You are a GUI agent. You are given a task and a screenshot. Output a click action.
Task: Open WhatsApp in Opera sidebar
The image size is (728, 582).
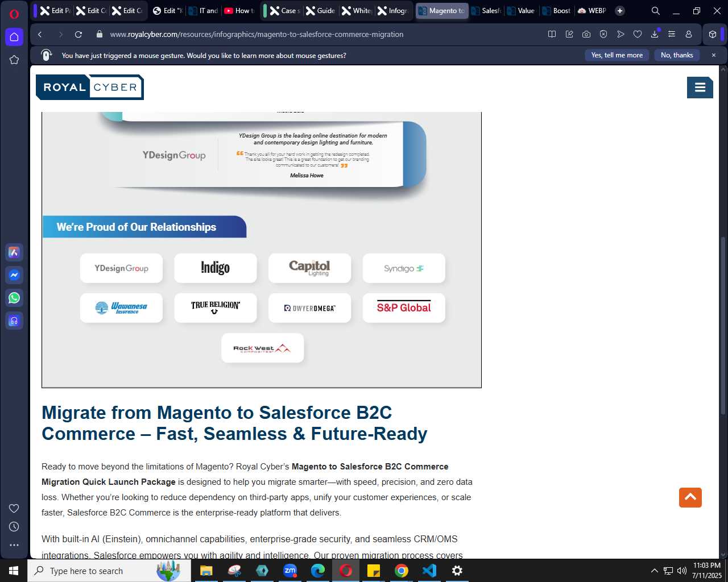(x=14, y=298)
